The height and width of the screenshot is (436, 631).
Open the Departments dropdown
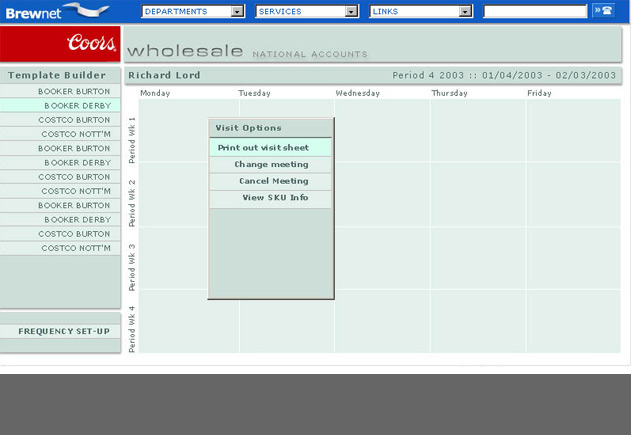click(193, 12)
